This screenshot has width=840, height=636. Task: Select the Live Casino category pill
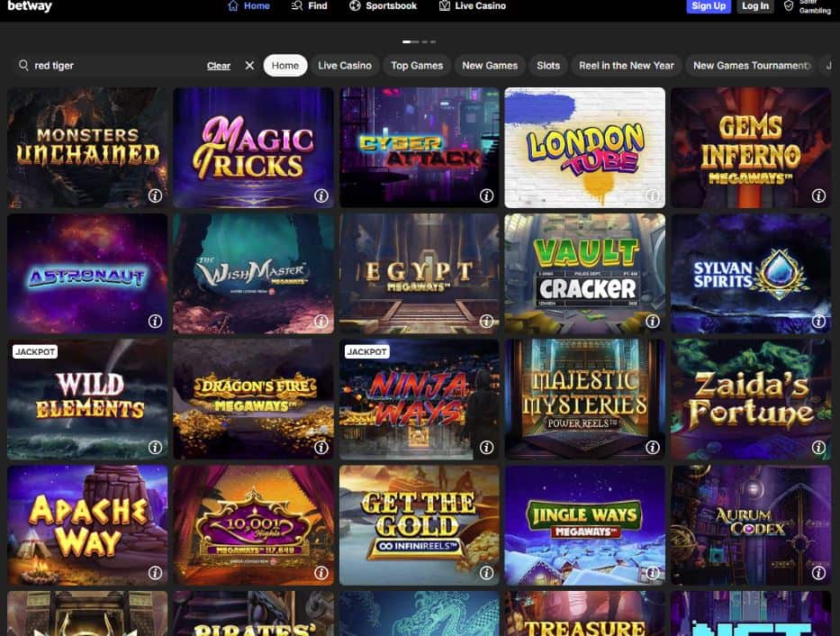point(345,66)
